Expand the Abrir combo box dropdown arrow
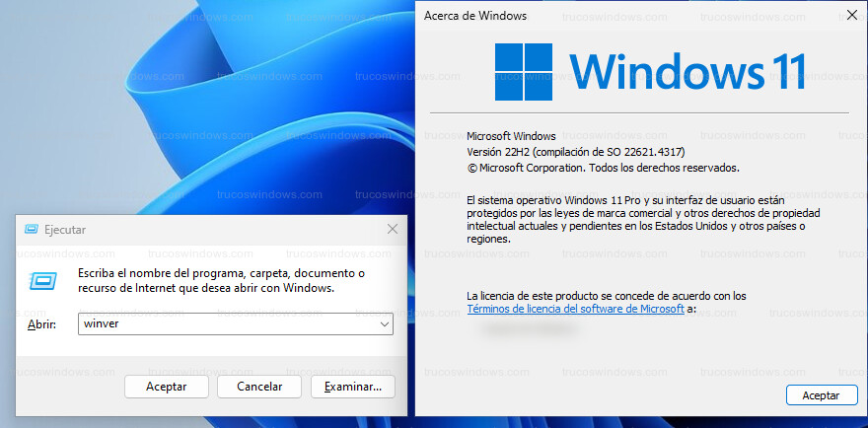The image size is (868, 428). 384,323
